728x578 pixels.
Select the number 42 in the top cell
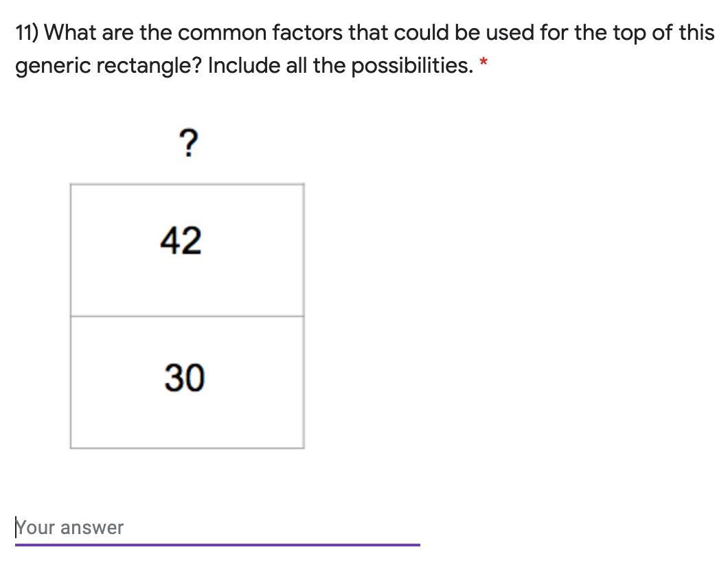(x=181, y=240)
